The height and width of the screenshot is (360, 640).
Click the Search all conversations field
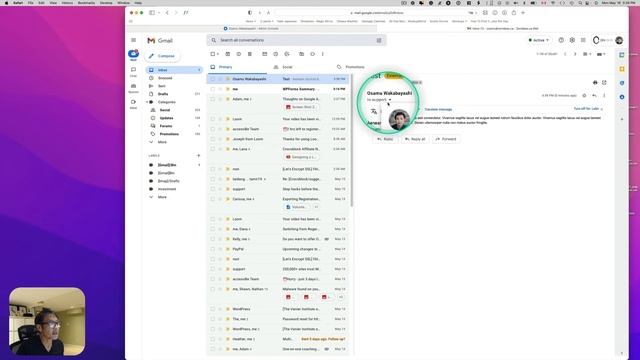pos(296,40)
